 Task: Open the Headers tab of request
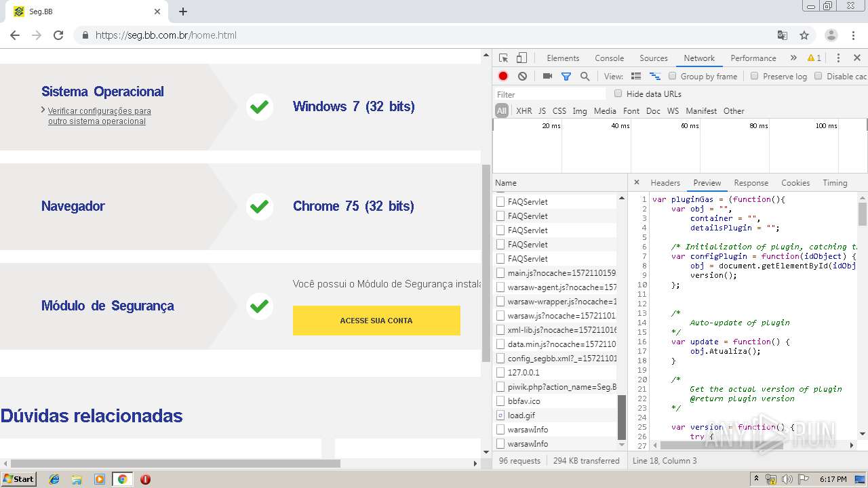[665, 183]
